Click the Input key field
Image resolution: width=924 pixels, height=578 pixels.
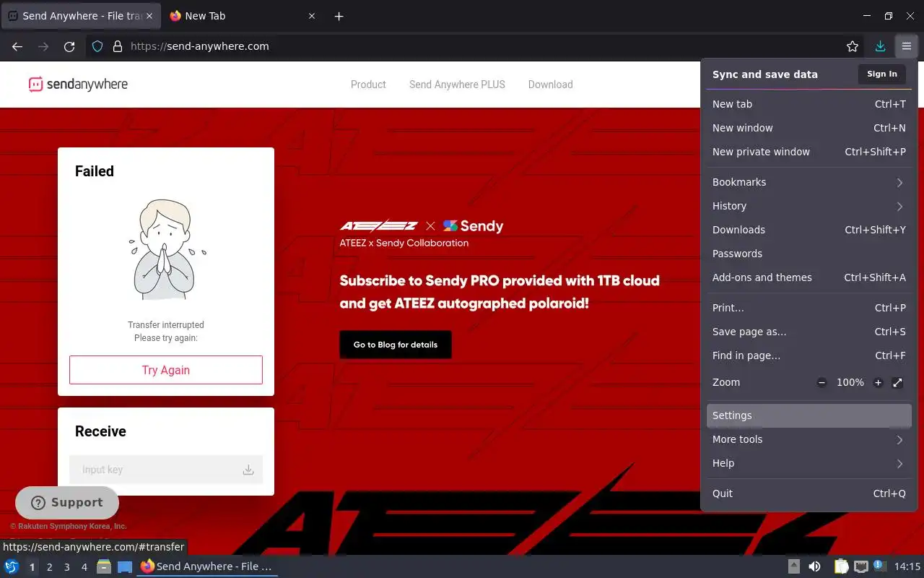pyautogui.click(x=166, y=470)
